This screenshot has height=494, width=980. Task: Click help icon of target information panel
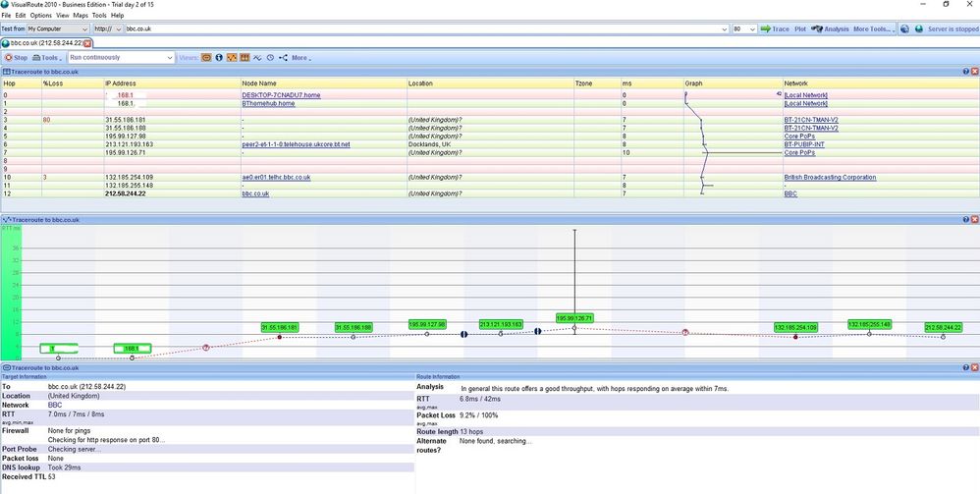tap(965, 367)
